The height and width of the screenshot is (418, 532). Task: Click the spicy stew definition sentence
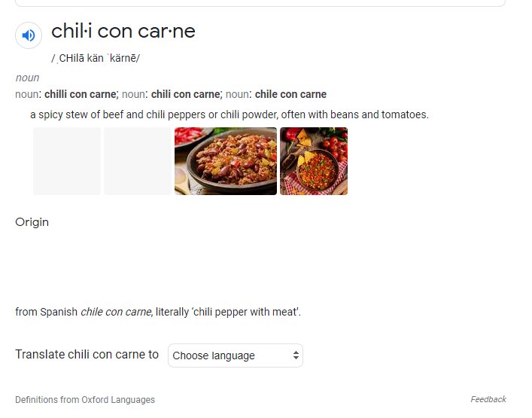point(230,114)
